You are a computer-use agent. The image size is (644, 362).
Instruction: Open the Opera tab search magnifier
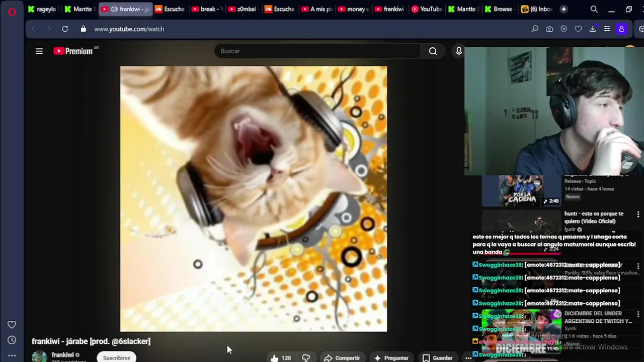click(594, 9)
